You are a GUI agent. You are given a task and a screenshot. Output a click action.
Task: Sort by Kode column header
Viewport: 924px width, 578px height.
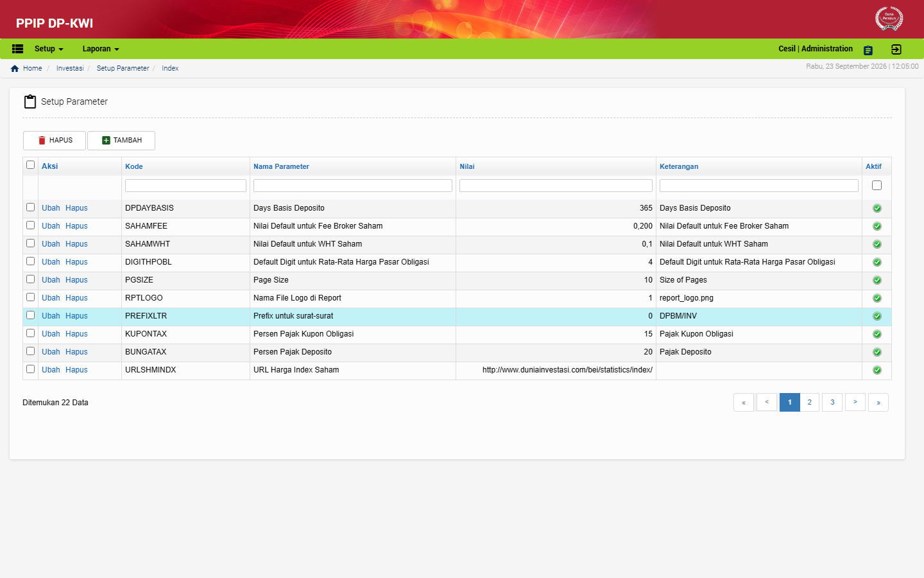pos(134,166)
